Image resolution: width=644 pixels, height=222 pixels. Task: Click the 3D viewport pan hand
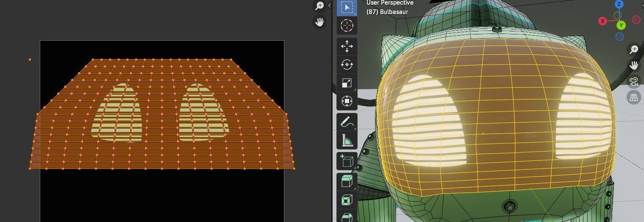click(x=634, y=65)
